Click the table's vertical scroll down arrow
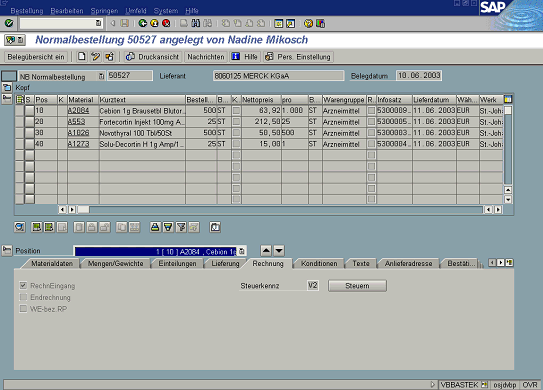This screenshot has width=543, height=390. tap(508, 199)
